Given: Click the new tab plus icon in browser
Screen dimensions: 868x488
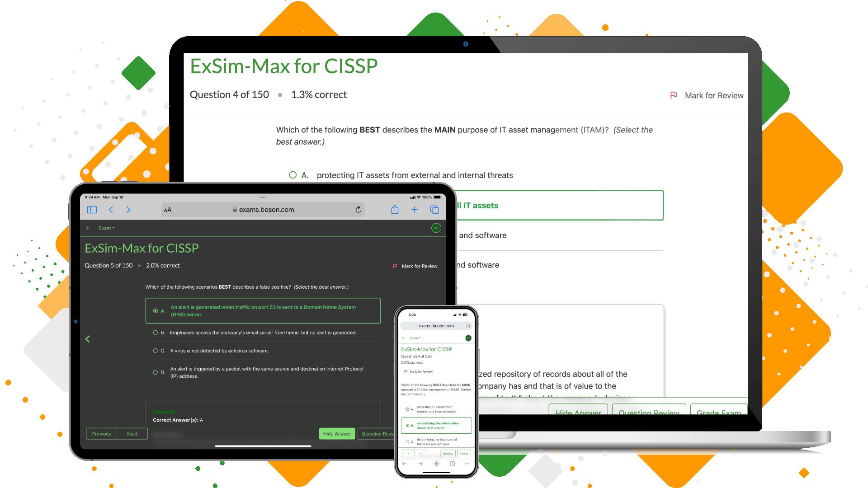Looking at the screenshot, I should [x=414, y=209].
